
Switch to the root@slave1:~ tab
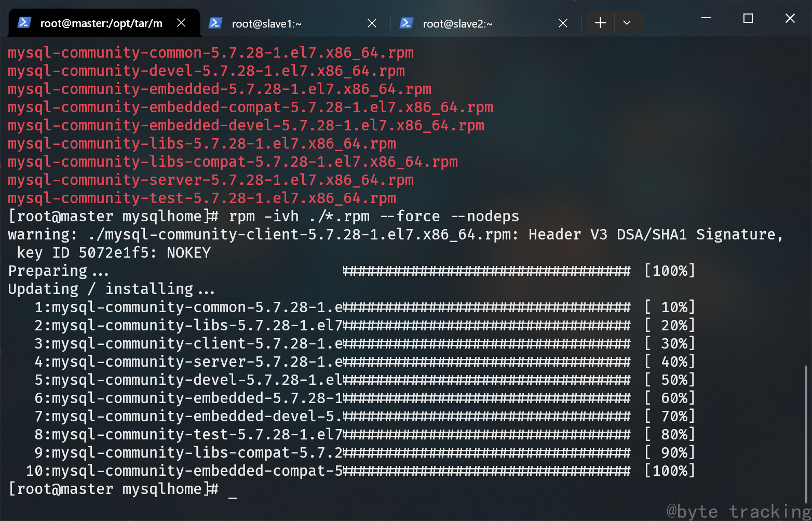(x=294, y=23)
